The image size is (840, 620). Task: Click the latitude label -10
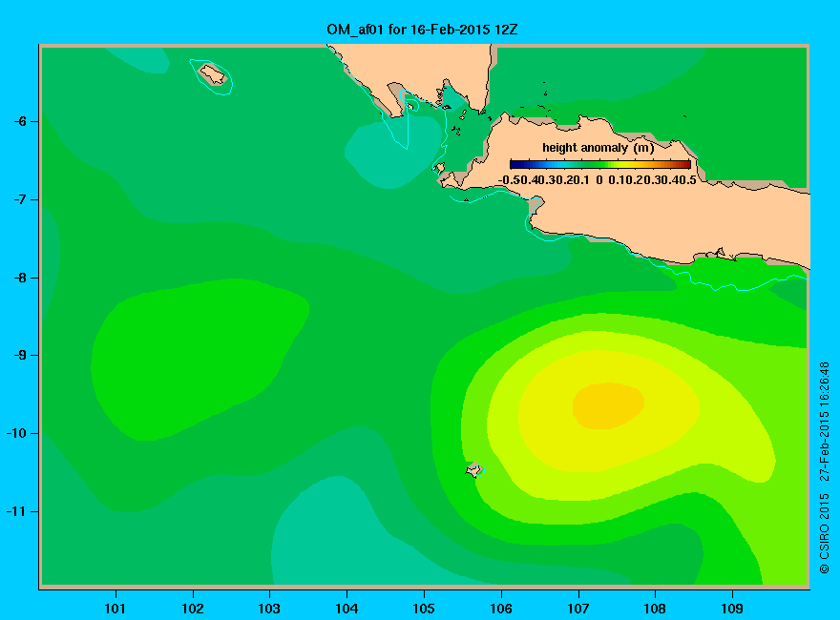tap(16, 433)
